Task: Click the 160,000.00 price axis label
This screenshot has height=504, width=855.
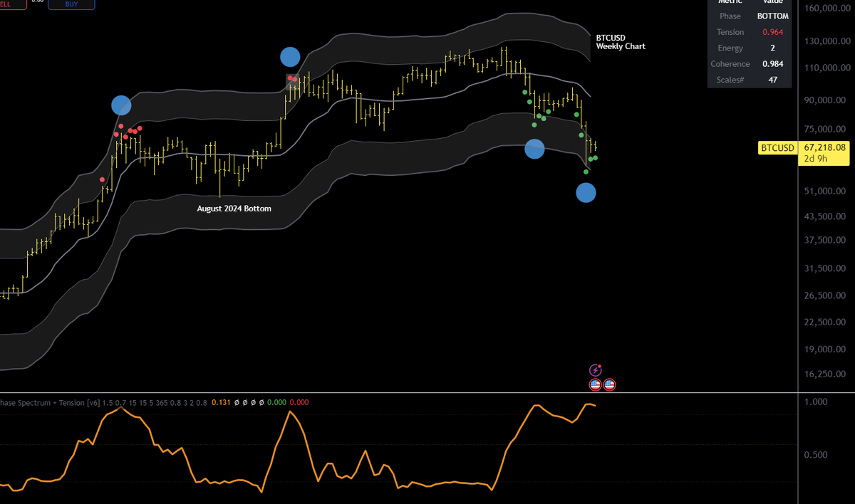Action: coord(826,8)
